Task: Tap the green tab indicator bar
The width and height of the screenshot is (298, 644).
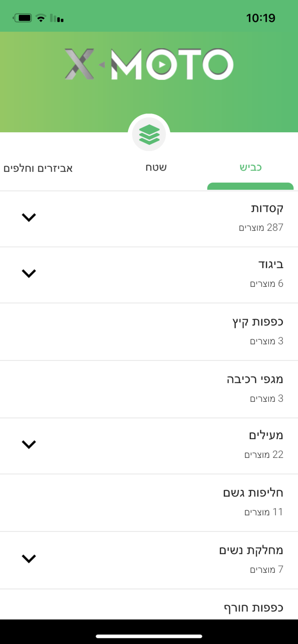Action: tap(251, 187)
